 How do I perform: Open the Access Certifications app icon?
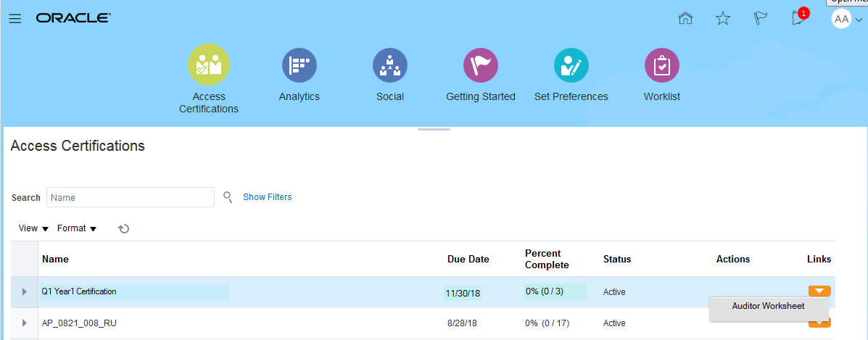[x=209, y=65]
